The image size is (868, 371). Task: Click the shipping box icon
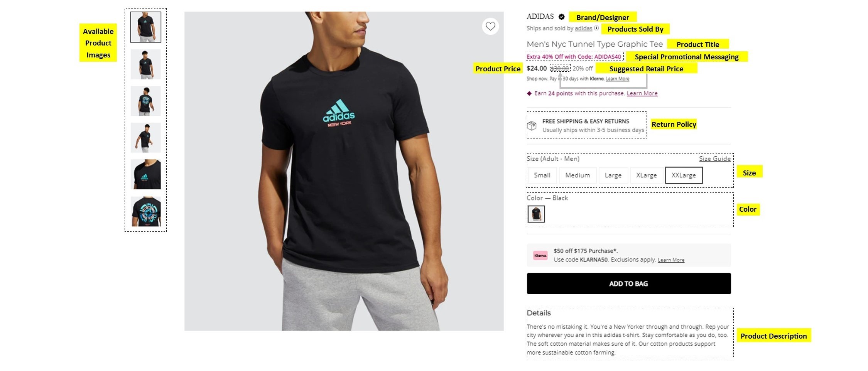click(x=532, y=125)
